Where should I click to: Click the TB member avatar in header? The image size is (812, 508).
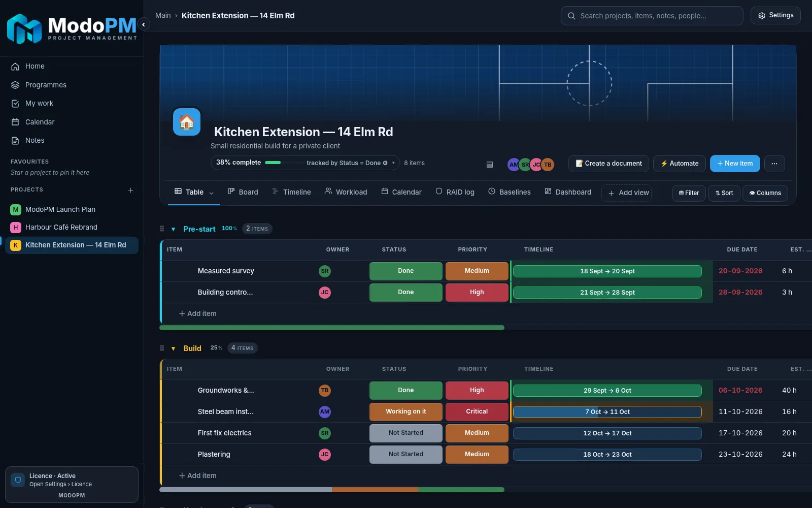click(x=548, y=165)
